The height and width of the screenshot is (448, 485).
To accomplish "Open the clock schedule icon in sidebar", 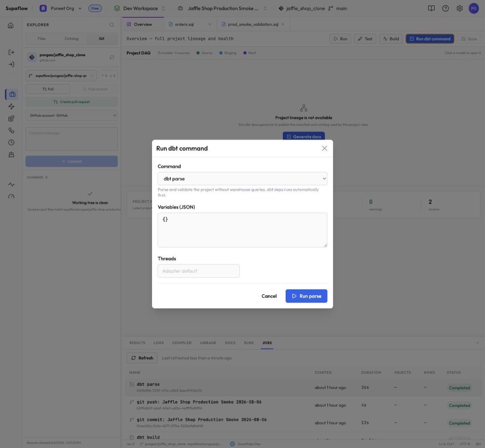I will (x=11, y=142).
